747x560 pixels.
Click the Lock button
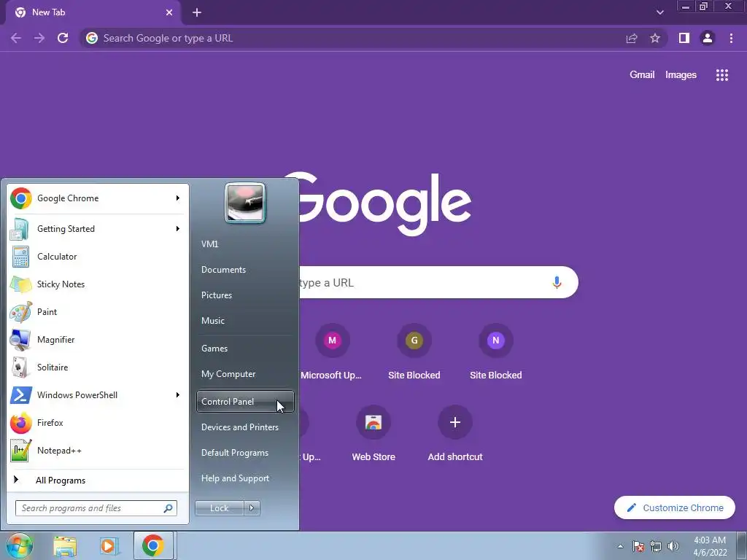point(220,508)
